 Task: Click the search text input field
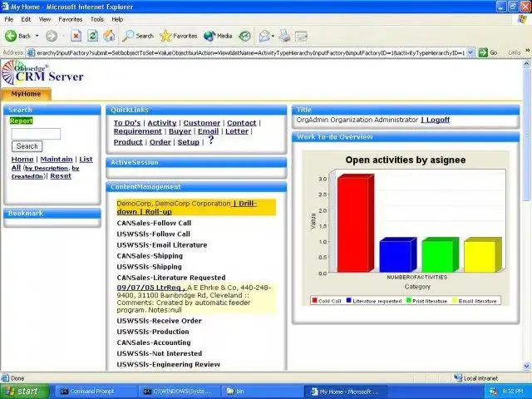[x=36, y=134]
